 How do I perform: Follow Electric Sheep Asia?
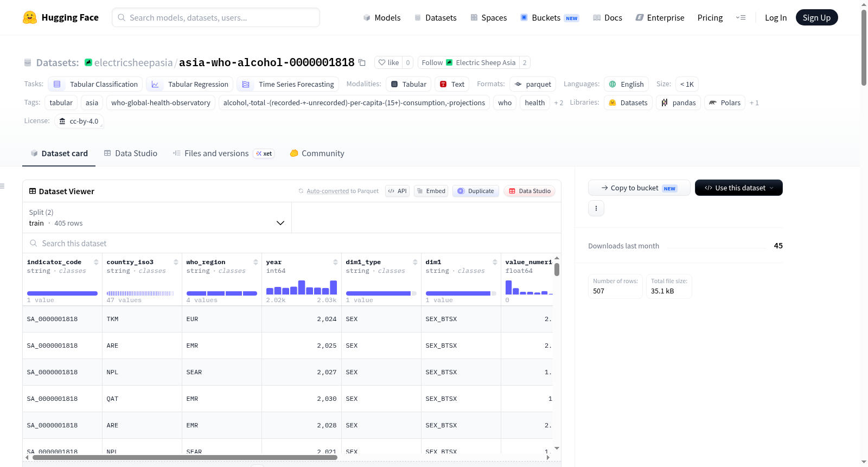(469, 62)
